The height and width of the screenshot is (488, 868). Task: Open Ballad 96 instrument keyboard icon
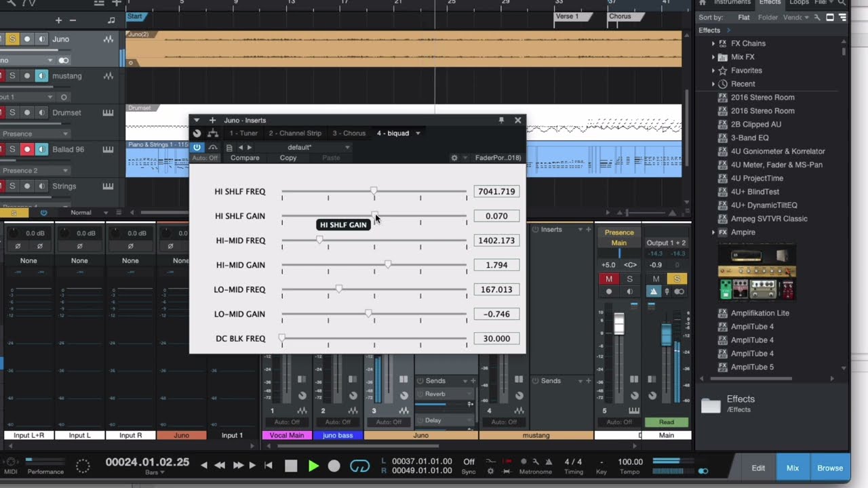[108, 149]
